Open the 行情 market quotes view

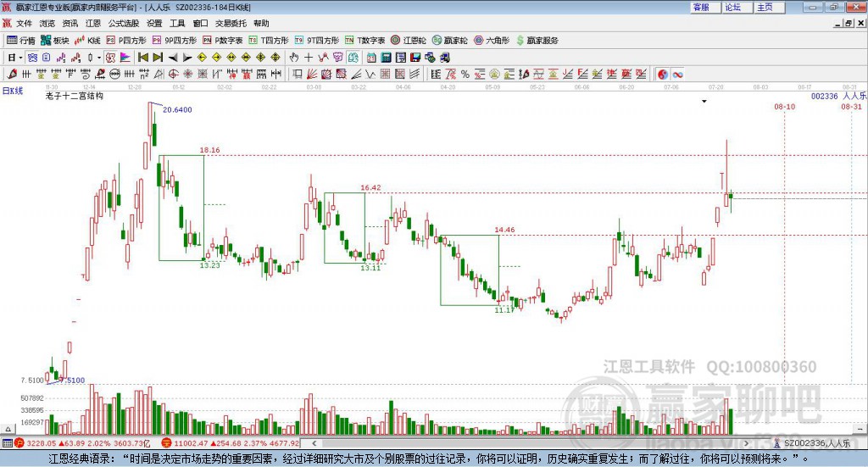(x=21, y=41)
